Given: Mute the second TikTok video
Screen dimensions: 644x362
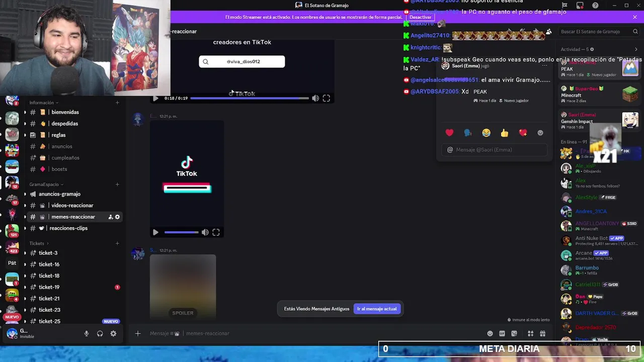Looking at the screenshot, I should point(205,232).
